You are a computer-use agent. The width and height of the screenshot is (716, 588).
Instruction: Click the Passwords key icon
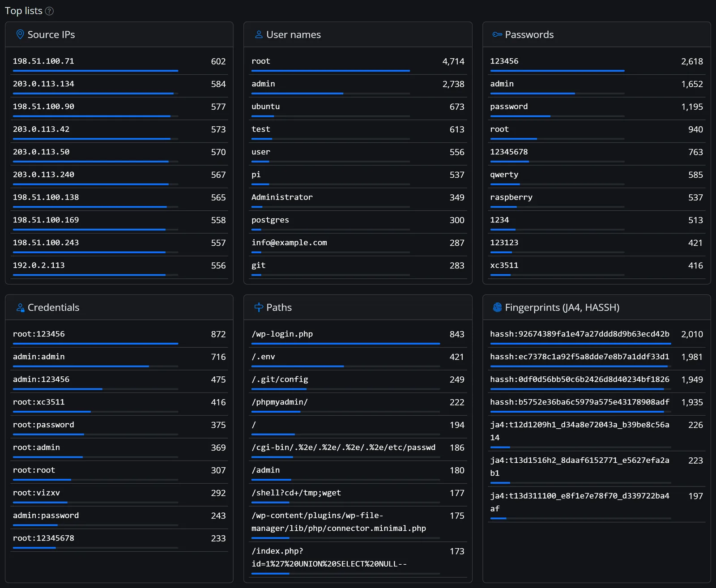(x=497, y=34)
